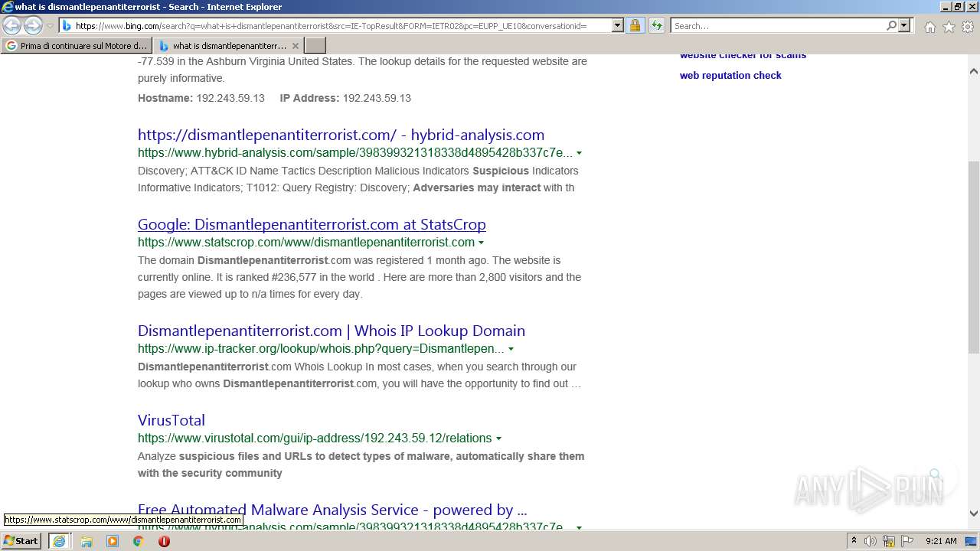The image size is (980, 551).
Task: Close the Bing search tab with its X
Action: 295,46
